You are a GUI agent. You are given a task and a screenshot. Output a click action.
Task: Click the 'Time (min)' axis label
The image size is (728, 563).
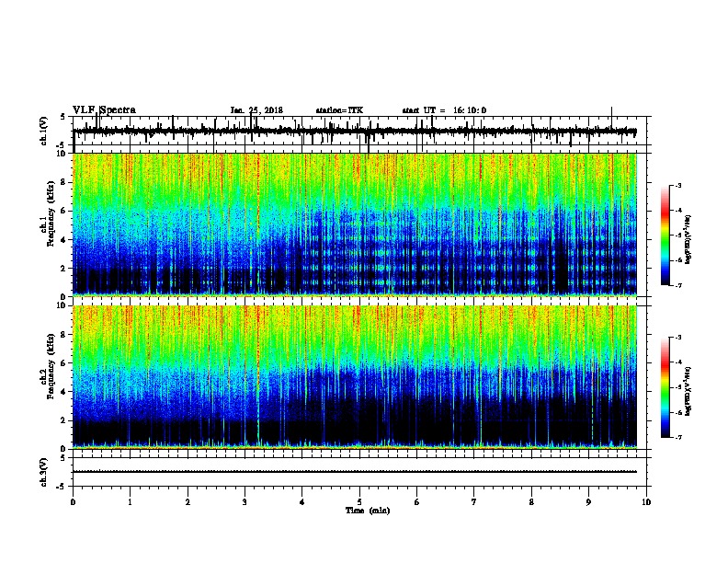coord(368,511)
